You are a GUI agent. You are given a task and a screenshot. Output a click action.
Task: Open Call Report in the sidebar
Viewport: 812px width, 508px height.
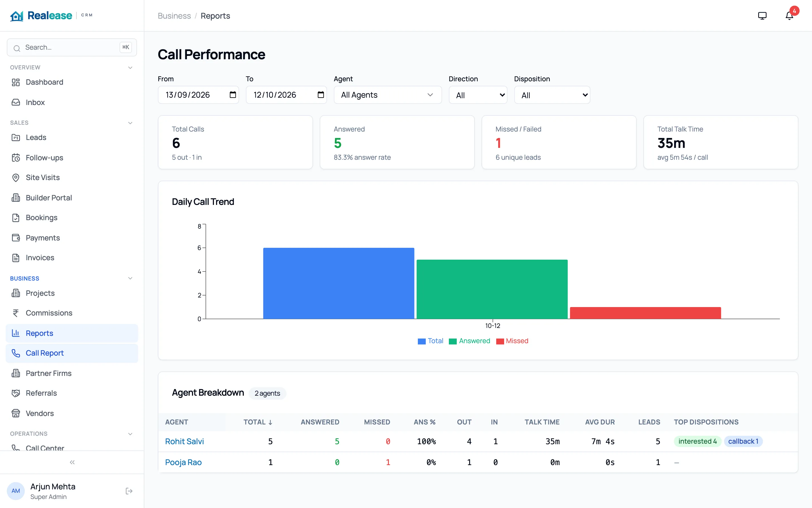(72, 353)
